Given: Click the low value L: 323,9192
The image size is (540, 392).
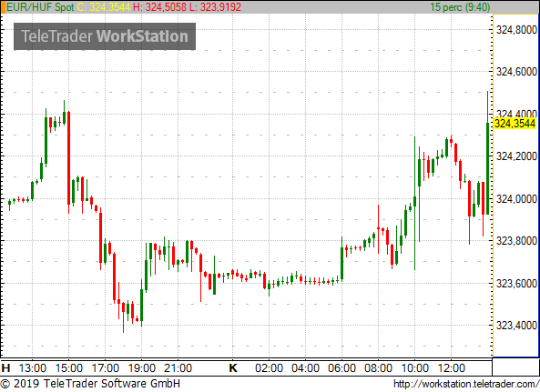Looking at the screenshot, I should click(216, 7).
